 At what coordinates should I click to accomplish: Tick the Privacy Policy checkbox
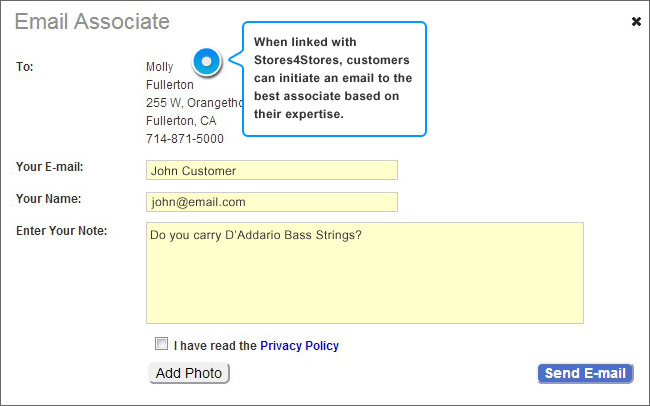point(161,344)
